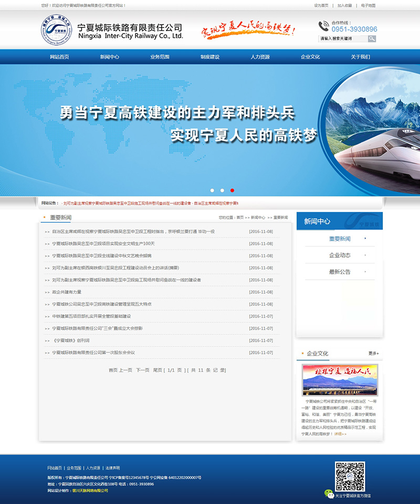Click the WeChat icon in footer
Image resolution: width=420 pixels, height=504 pixels.
pyautogui.click(x=329, y=494)
